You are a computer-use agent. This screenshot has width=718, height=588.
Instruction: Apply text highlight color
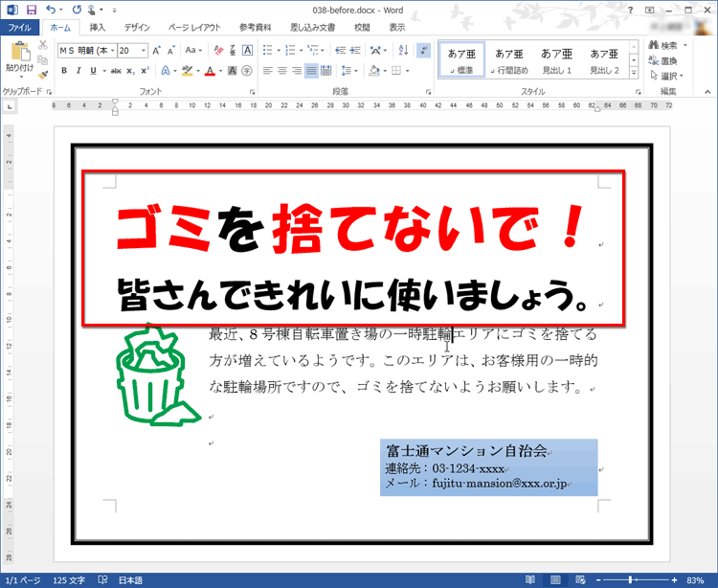188,71
